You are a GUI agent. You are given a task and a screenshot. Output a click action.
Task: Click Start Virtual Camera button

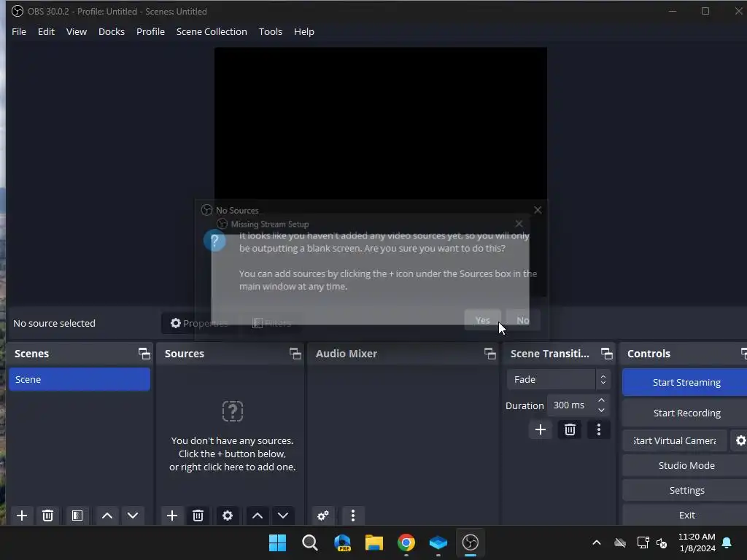tap(675, 440)
